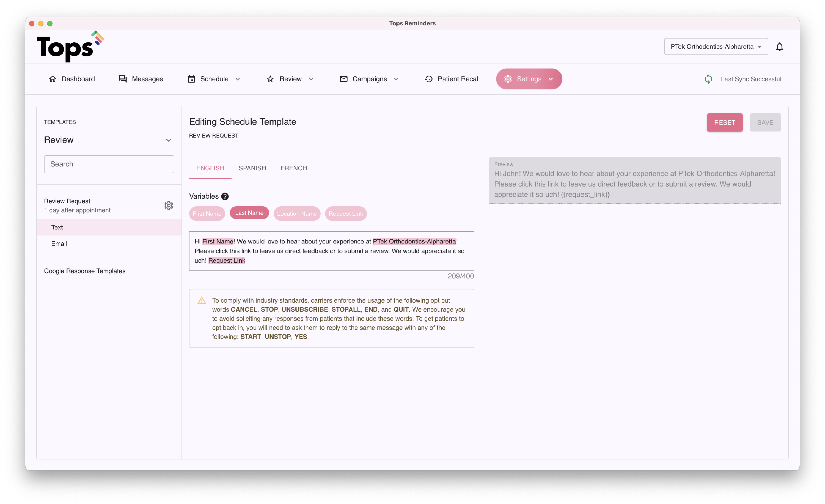
Task: Select the Email template item
Action: coord(59,244)
